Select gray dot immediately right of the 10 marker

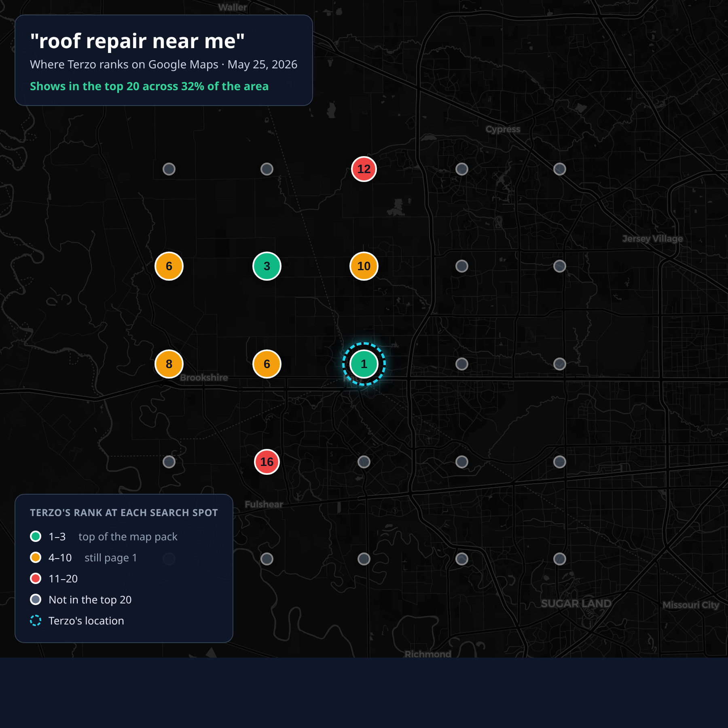462,266
